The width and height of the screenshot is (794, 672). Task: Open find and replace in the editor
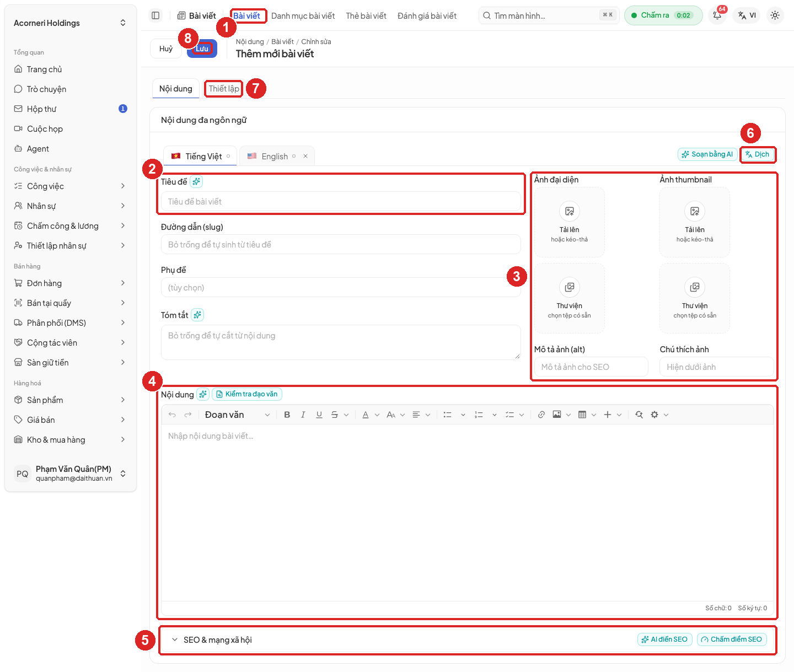(x=639, y=415)
